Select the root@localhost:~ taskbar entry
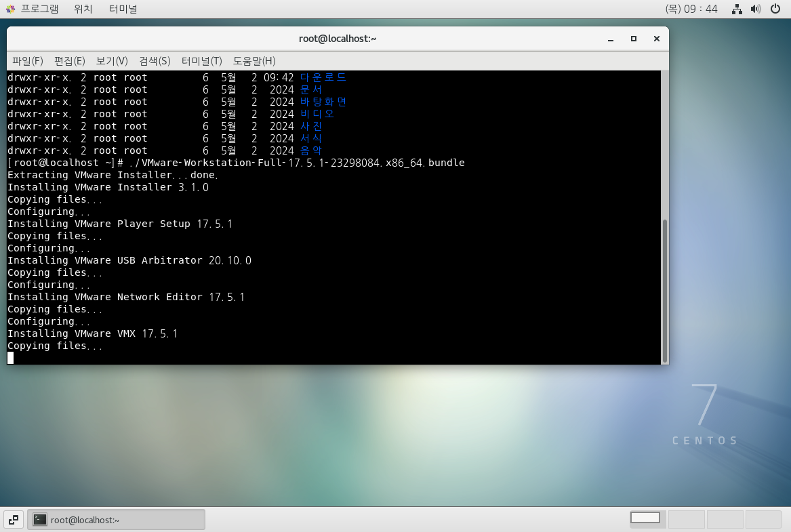The image size is (791, 532). 117,520
